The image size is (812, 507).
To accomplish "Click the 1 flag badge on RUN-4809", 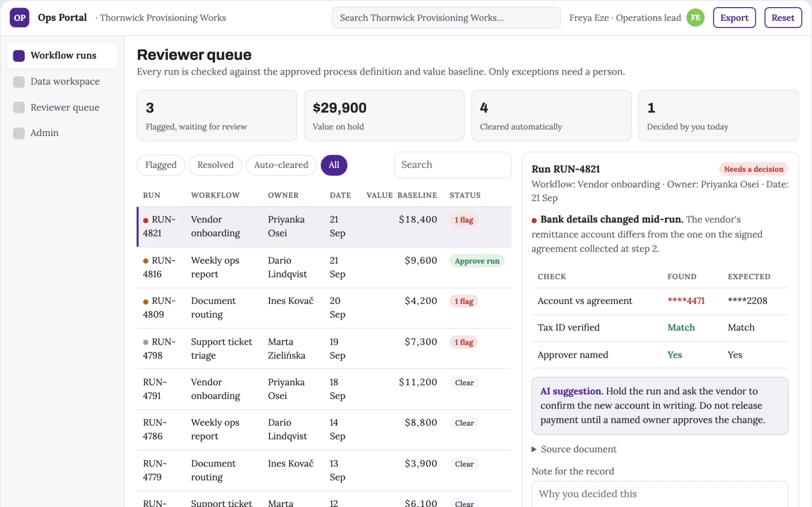I will (x=464, y=301).
